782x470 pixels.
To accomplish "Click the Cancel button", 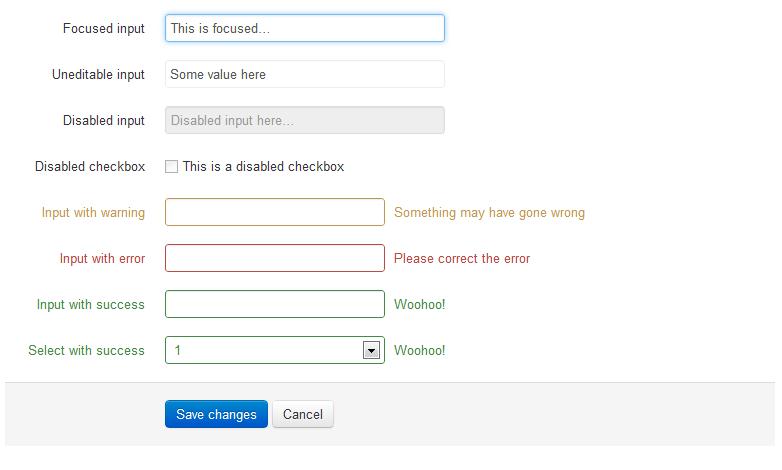I will [x=303, y=414].
